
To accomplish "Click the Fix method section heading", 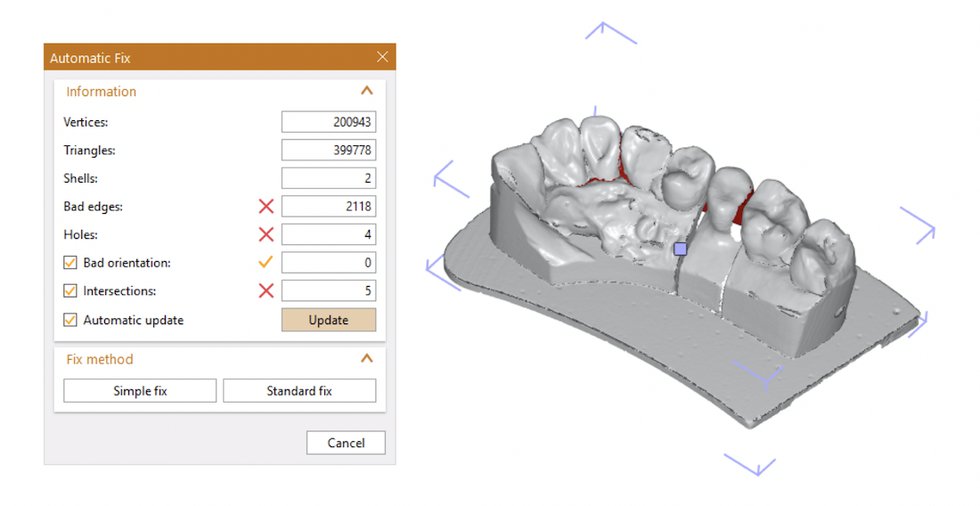I will tap(100, 359).
